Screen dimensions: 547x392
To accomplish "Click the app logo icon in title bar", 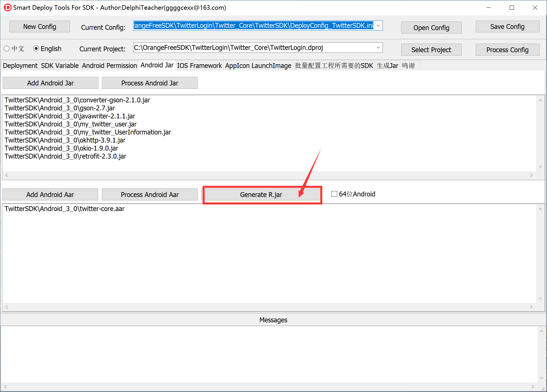I will pyautogui.click(x=8, y=7).
